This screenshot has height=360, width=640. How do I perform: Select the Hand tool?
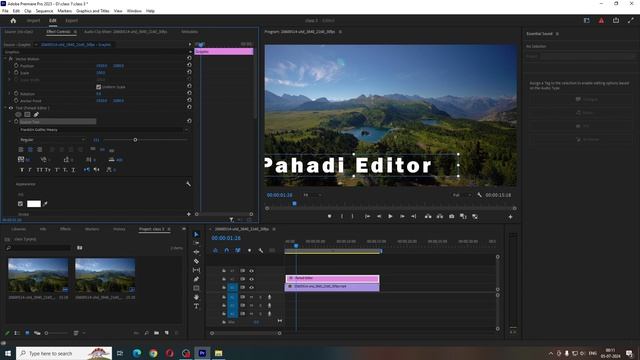point(196,297)
